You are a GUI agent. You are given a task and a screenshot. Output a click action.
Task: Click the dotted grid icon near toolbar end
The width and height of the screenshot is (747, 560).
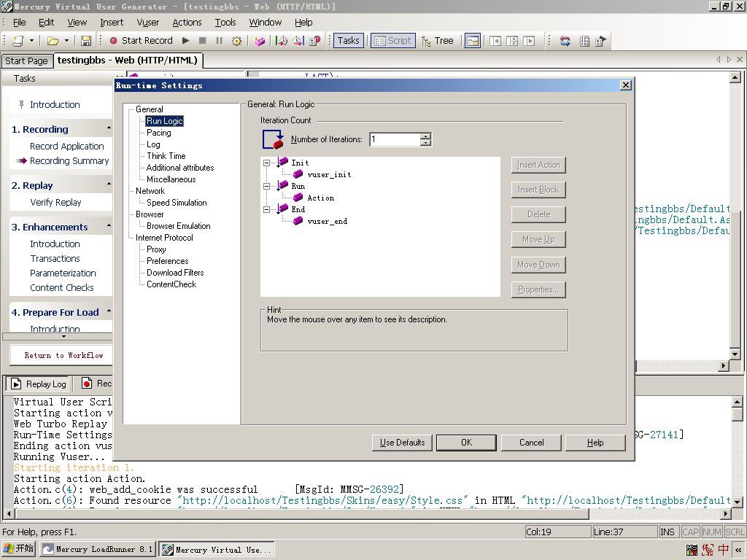tap(584, 41)
